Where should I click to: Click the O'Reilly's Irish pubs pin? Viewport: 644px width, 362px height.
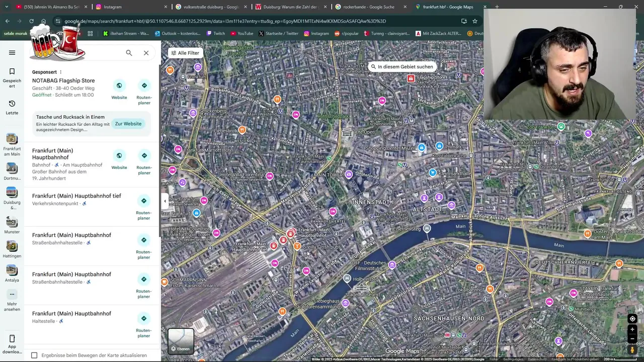coord(297,246)
